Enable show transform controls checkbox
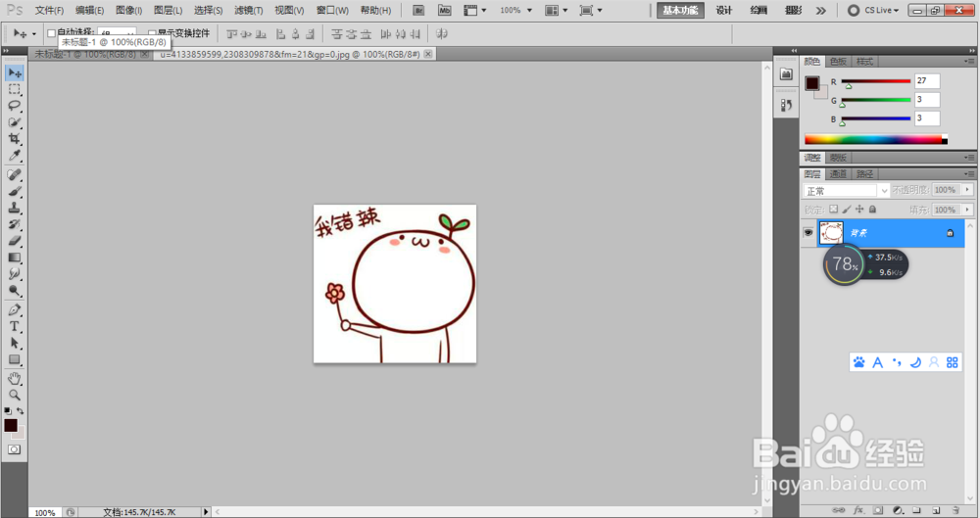The width and height of the screenshot is (980, 518). tap(151, 33)
